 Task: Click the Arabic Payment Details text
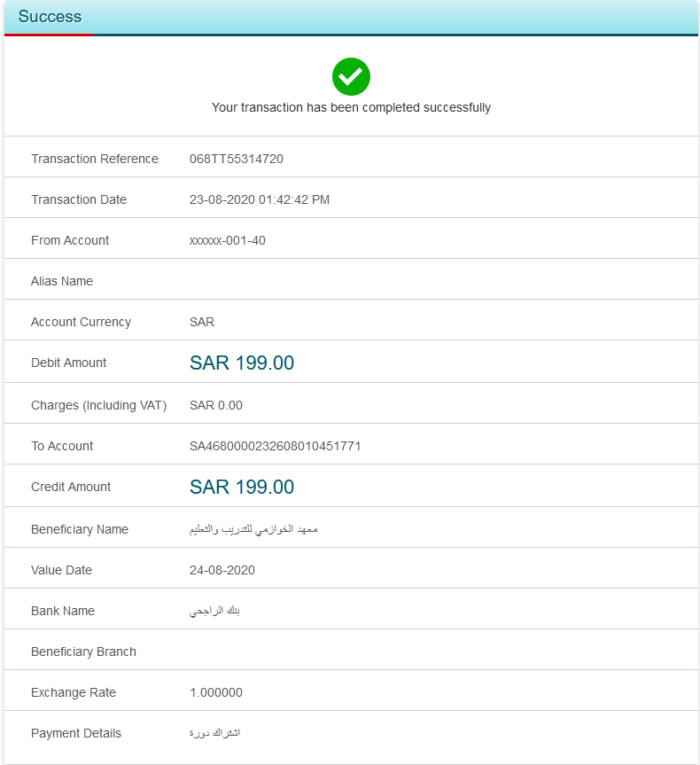214,733
